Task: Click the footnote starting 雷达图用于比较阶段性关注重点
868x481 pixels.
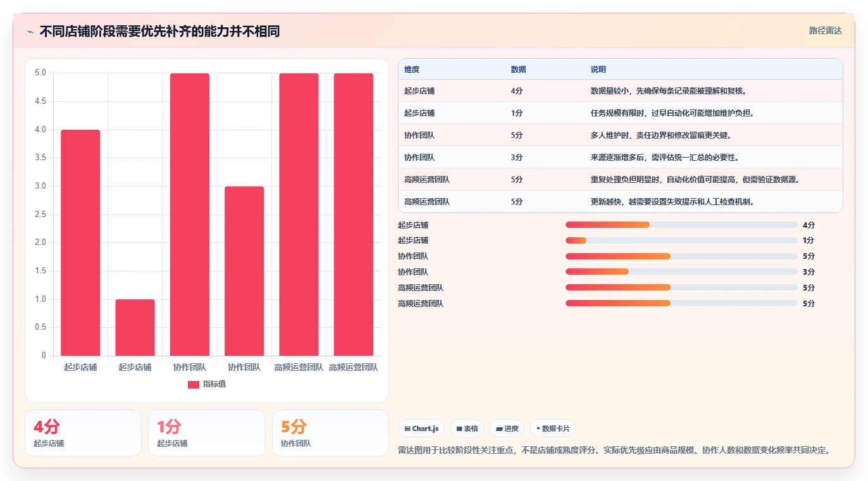Action: click(x=614, y=451)
